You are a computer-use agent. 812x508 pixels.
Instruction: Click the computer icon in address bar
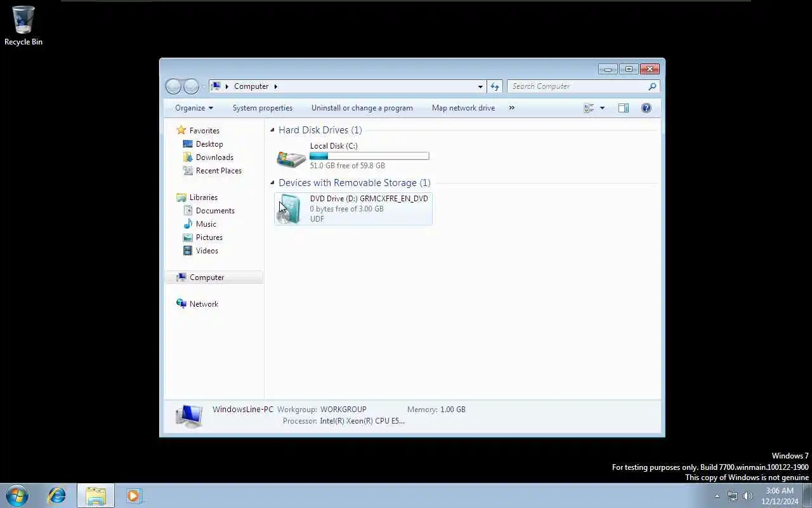pos(216,86)
